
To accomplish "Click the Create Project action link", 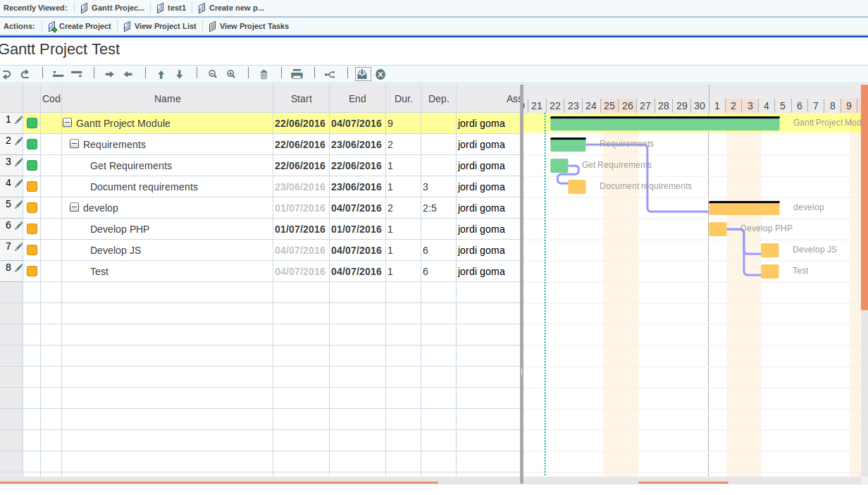I will click(x=80, y=26).
